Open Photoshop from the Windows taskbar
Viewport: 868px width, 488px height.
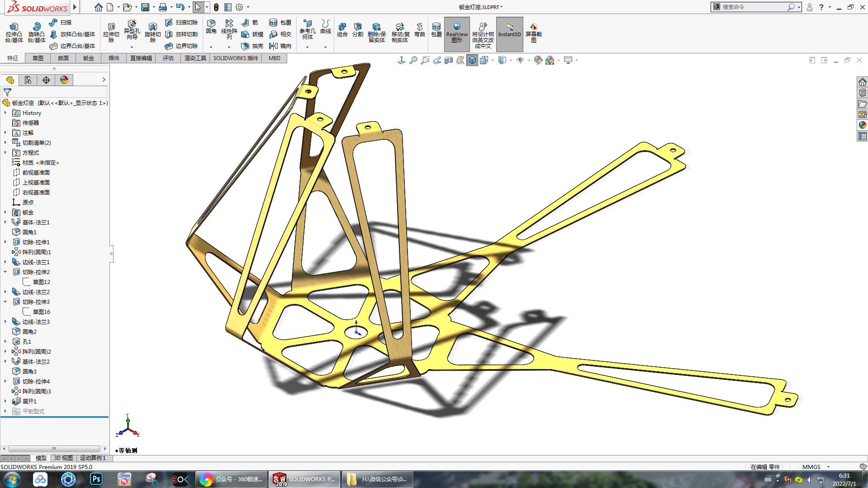tap(96, 479)
